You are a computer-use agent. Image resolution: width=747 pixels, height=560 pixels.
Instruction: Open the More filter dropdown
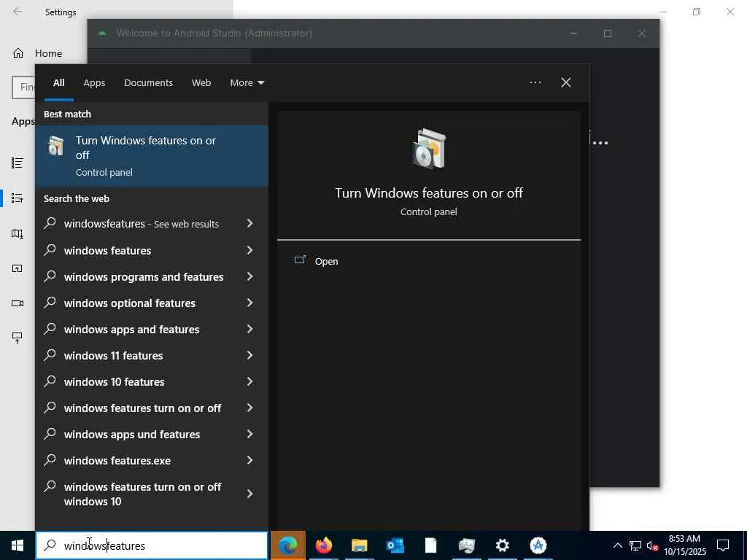247,82
